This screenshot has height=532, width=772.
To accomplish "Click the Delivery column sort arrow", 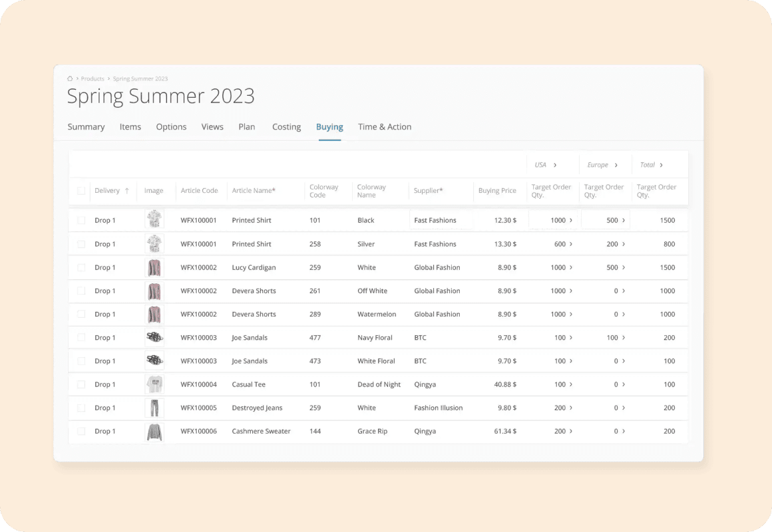I will pos(126,191).
